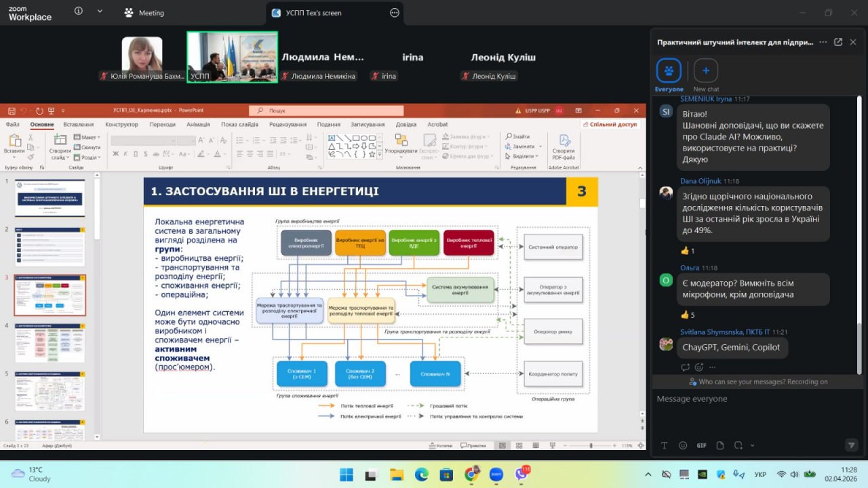Select the Everyone chat channel
Viewport: 868px width, 488px height.
tap(669, 70)
